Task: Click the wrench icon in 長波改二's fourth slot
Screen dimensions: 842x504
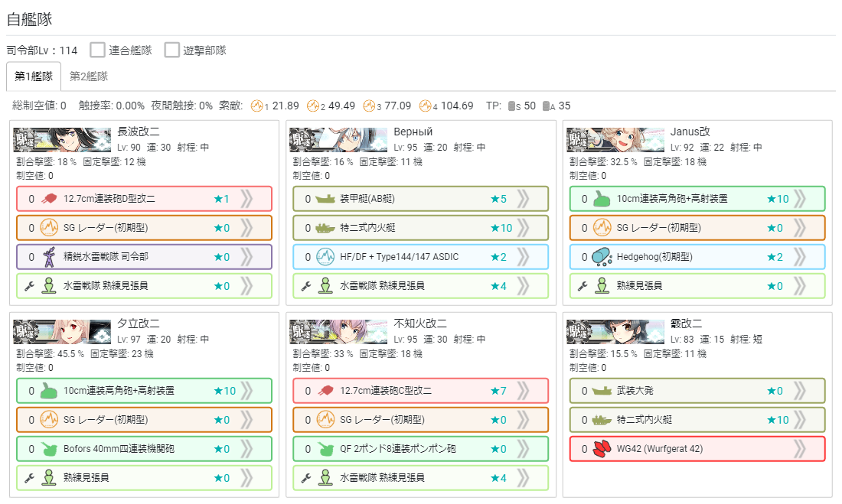Action: click(x=30, y=286)
